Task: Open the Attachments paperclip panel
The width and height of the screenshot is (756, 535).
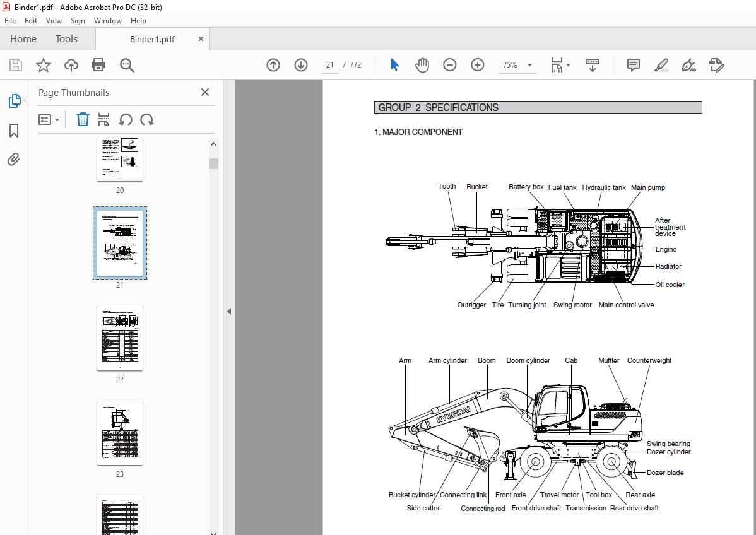Action: tap(13, 160)
